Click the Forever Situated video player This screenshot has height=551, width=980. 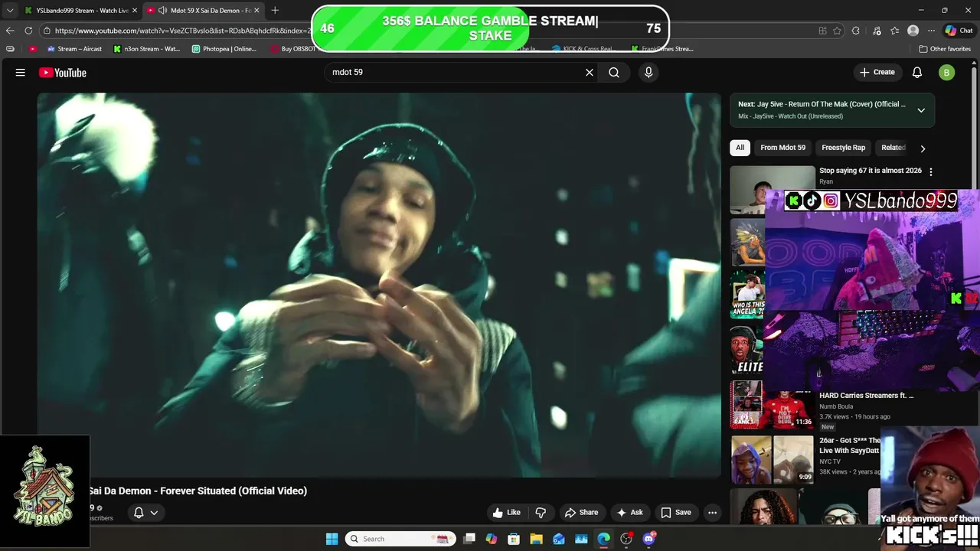tap(379, 285)
